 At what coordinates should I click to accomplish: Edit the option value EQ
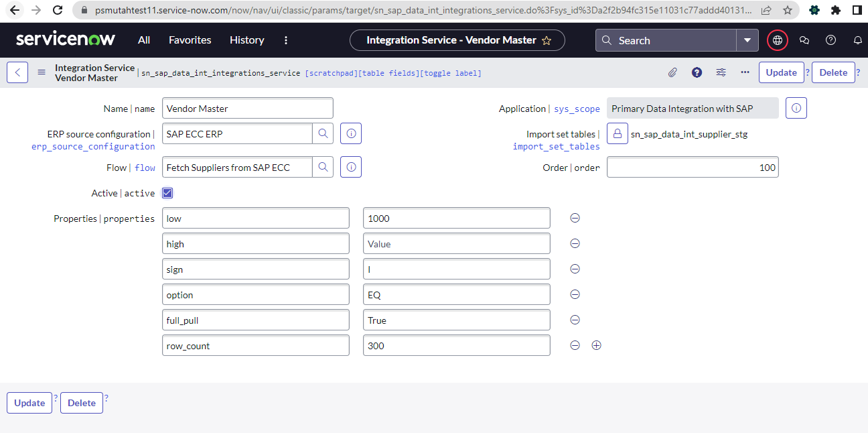[457, 294]
